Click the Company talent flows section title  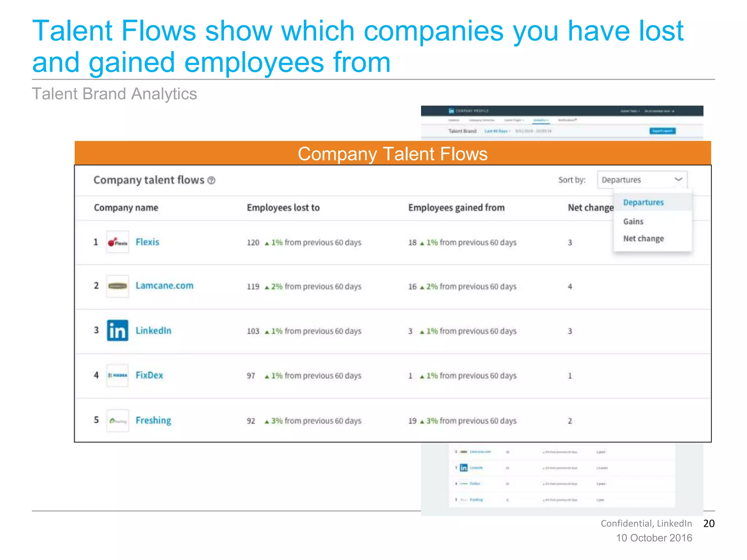point(149,180)
